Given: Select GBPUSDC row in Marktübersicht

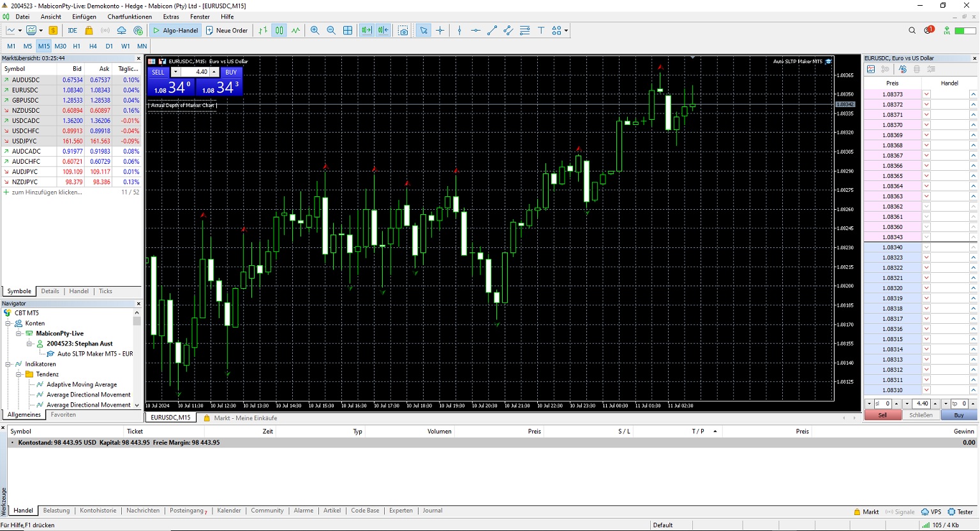Looking at the screenshot, I should (71, 100).
